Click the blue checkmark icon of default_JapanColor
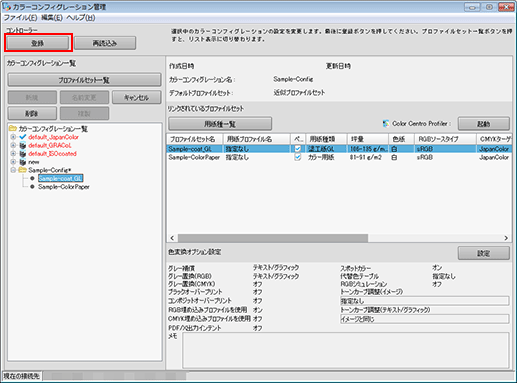The height and width of the screenshot is (383, 517). click(x=23, y=137)
